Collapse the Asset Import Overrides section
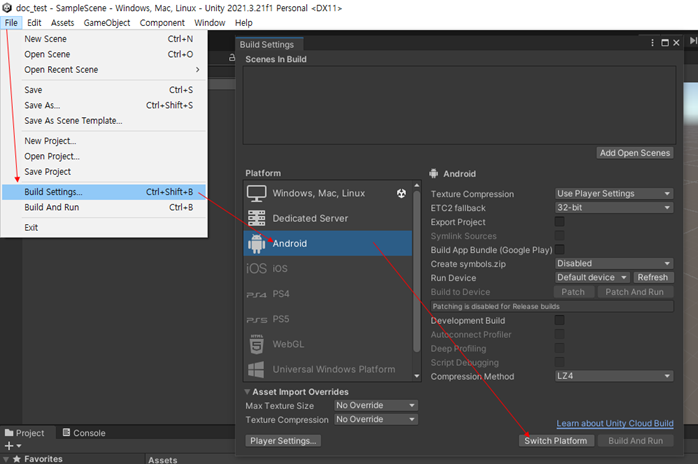Viewport: 698px width, 464px height. (x=247, y=392)
